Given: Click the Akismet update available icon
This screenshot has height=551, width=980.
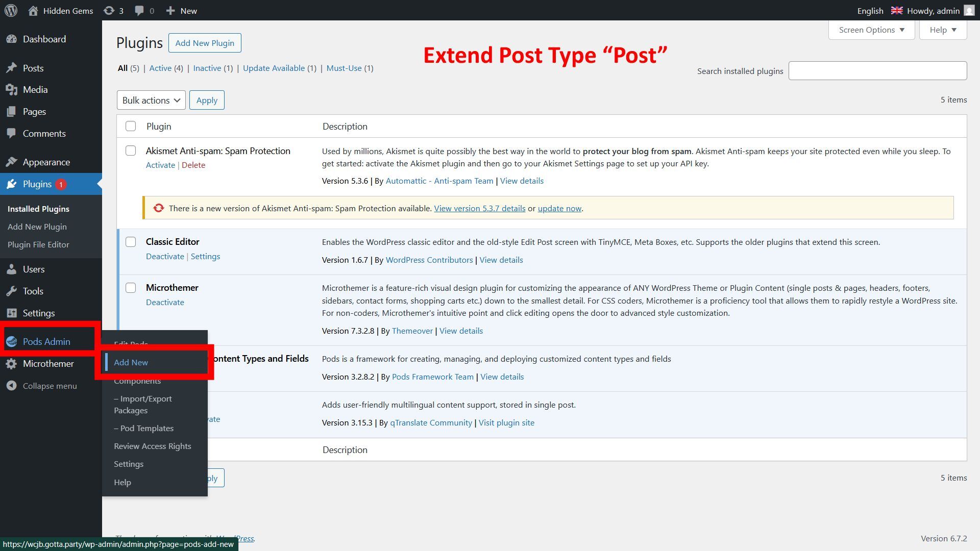Looking at the screenshot, I should pyautogui.click(x=159, y=208).
